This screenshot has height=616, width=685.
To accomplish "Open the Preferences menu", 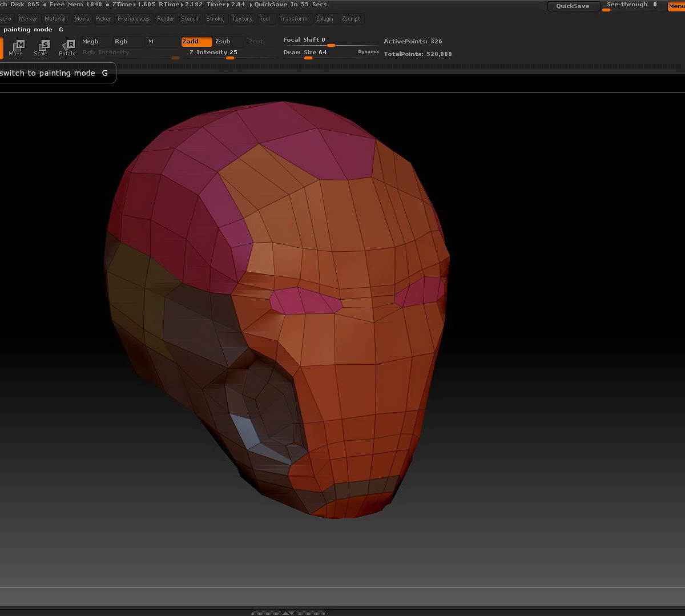I will (134, 19).
